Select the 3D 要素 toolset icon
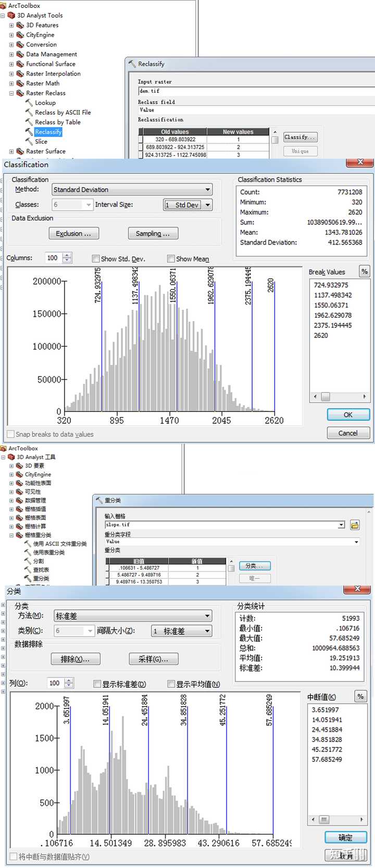Image resolution: width=375 pixels, height=868 pixels. pos(19,466)
